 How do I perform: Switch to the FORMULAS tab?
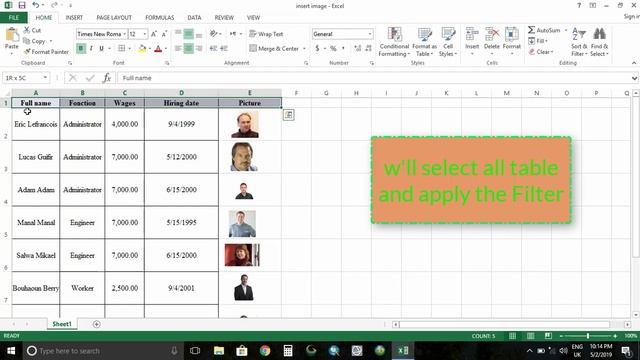coord(160,18)
